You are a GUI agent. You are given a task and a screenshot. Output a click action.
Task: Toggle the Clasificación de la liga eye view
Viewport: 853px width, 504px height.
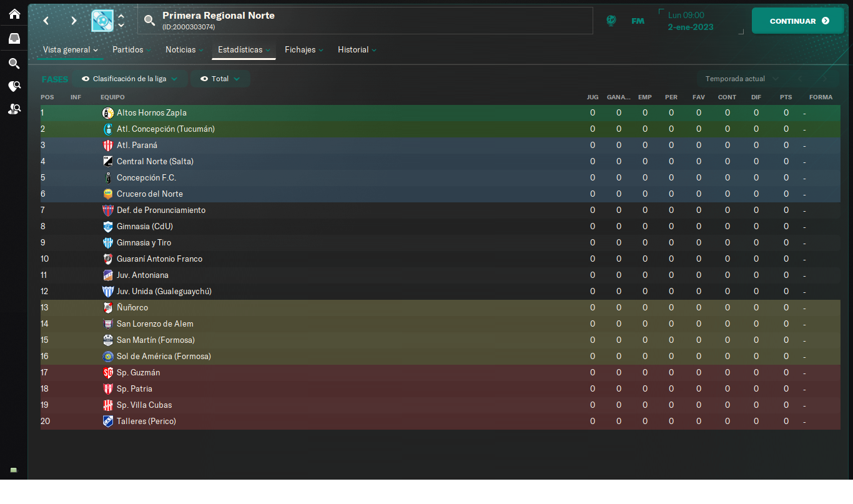tap(130, 79)
